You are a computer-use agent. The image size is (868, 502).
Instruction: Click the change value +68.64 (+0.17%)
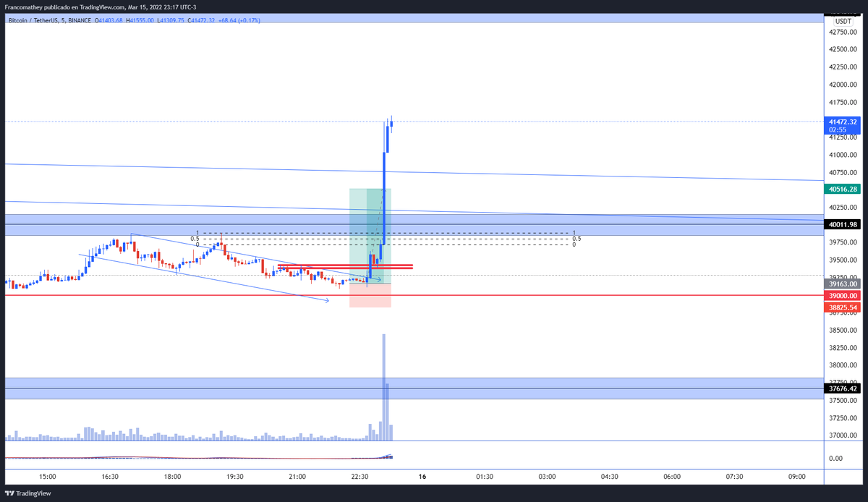(239, 20)
